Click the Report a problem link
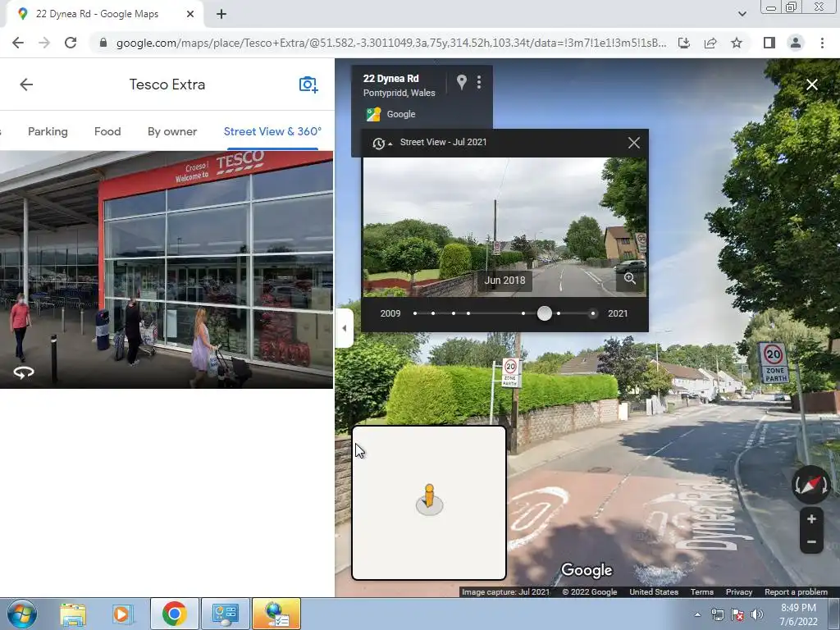840x630 pixels. (x=796, y=592)
